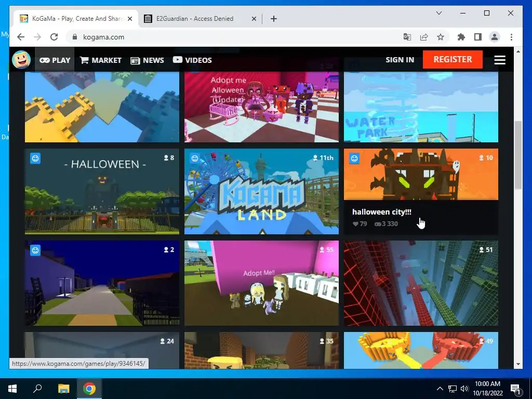Open a new browser tab
The height and width of the screenshot is (399, 532).
click(x=274, y=19)
